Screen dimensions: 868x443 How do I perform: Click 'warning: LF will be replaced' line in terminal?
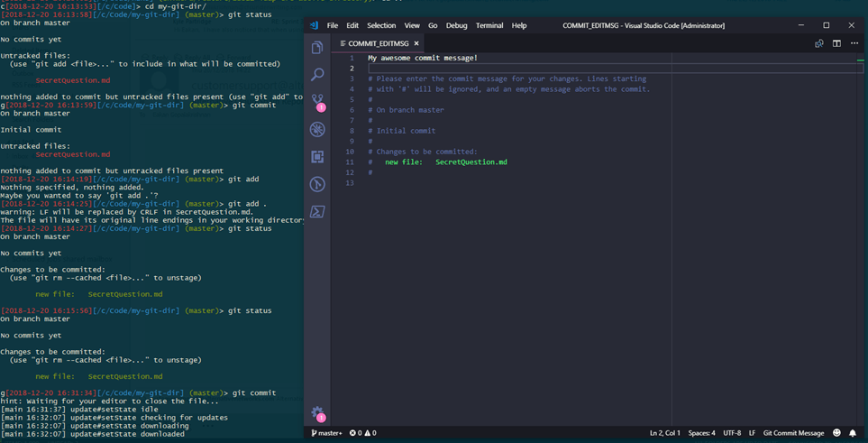[127, 212]
